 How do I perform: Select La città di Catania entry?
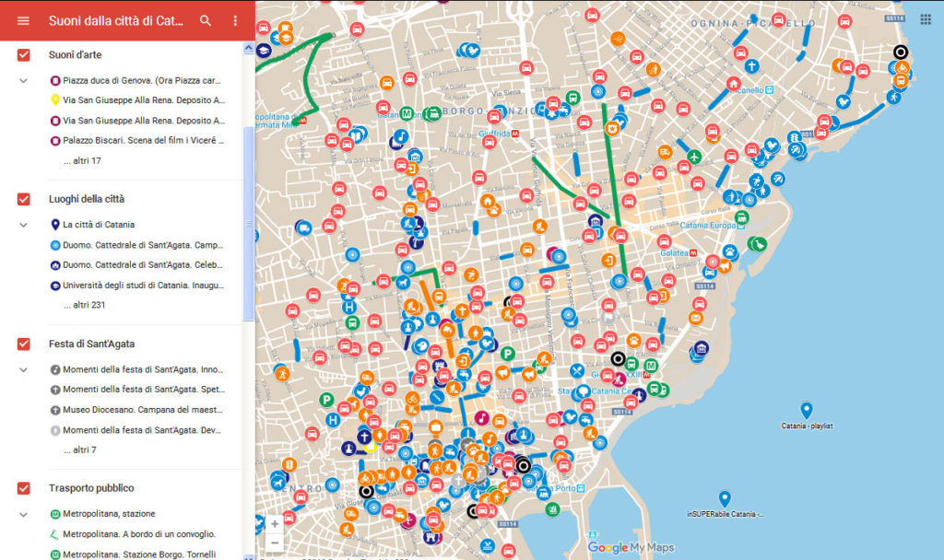(99, 225)
